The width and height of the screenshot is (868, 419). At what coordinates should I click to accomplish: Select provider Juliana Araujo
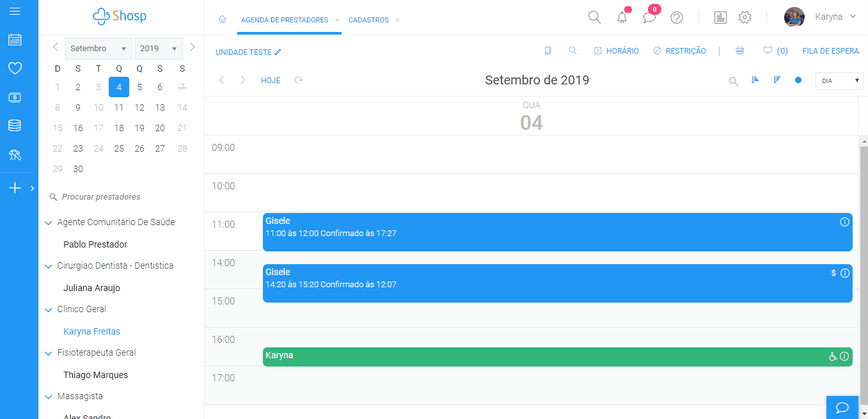pyautogui.click(x=92, y=288)
